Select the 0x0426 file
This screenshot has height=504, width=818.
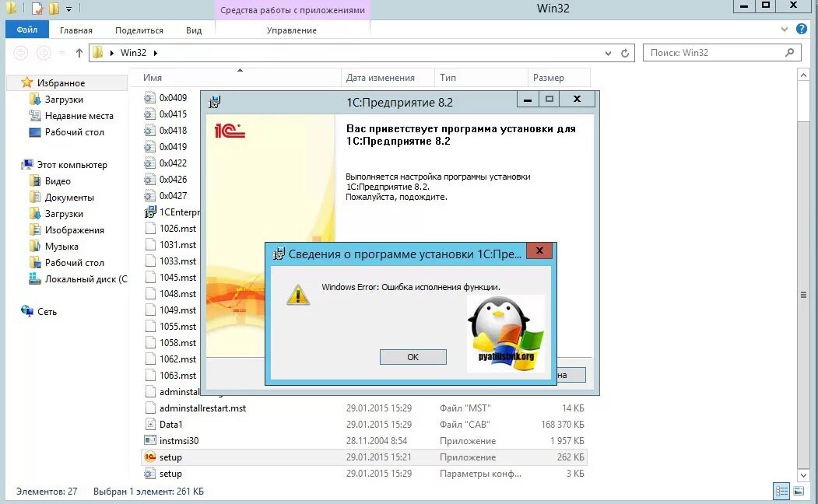173,180
